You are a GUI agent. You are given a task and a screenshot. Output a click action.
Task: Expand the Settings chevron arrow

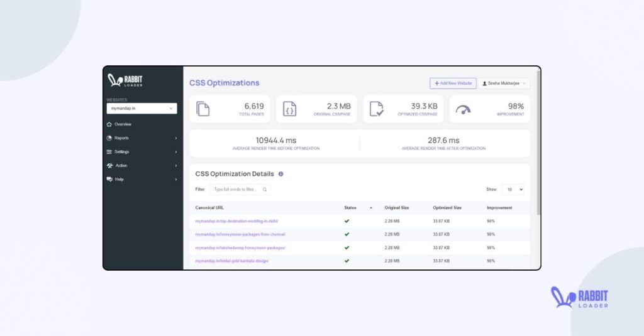[x=176, y=152]
